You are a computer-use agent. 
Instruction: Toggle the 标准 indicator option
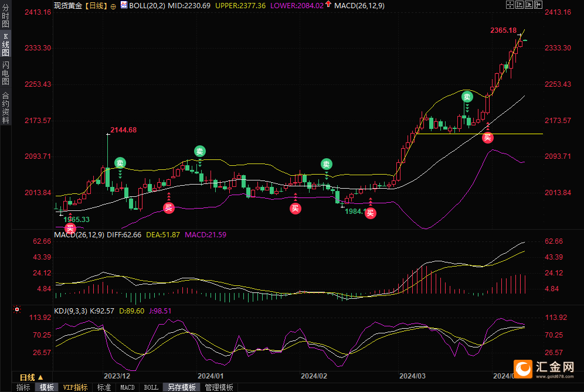click(x=104, y=387)
